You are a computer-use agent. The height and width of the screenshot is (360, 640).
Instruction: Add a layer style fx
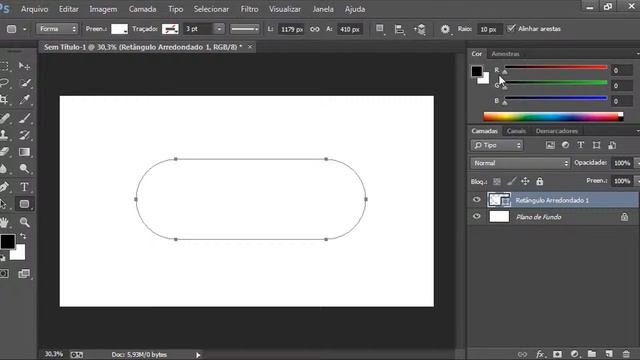click(x=540, y=354)
